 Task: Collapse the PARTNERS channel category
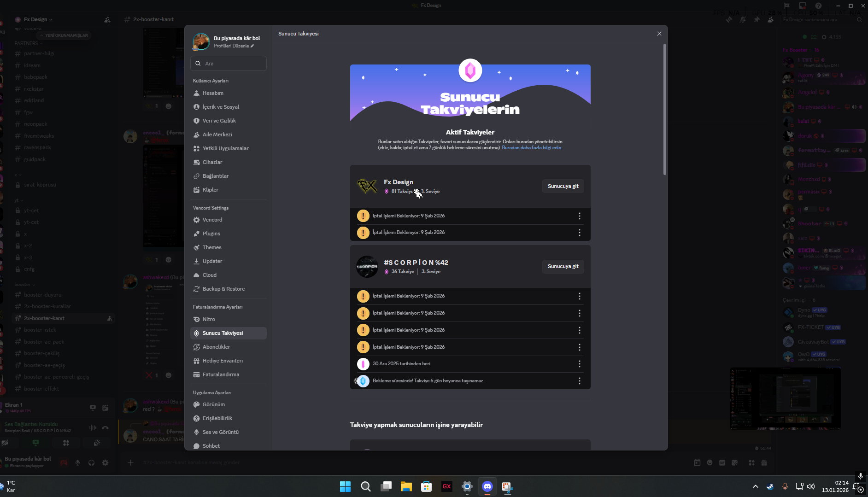coord(28,43)
